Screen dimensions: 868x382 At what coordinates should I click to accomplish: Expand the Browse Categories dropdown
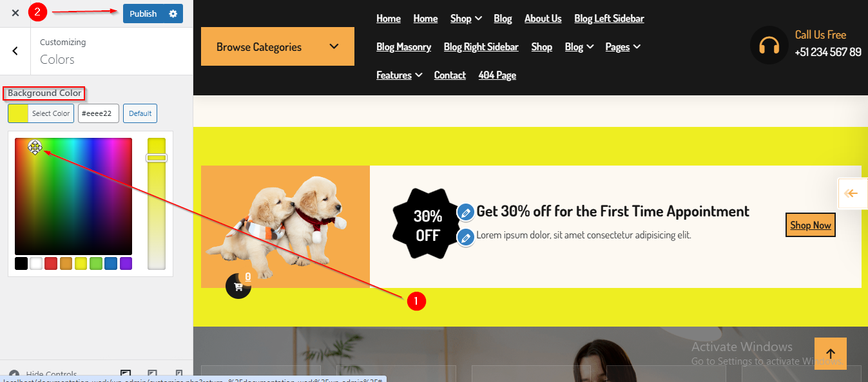[x=278, y=46]
